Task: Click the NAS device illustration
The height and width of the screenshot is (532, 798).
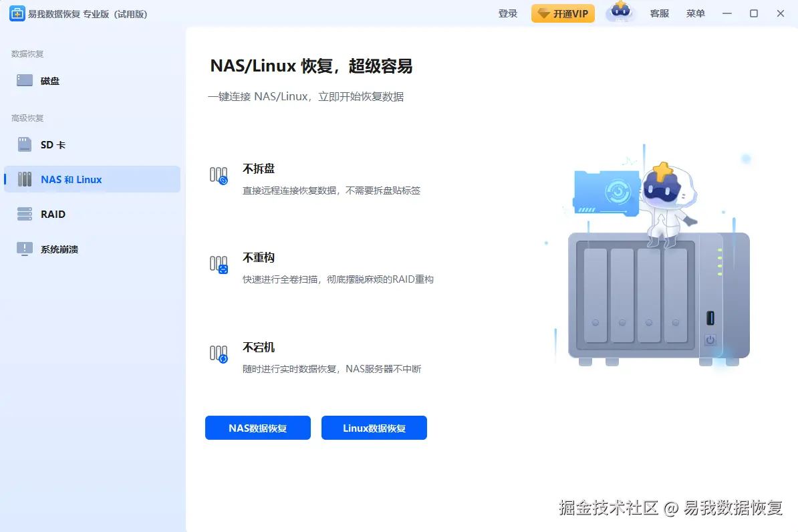Action: click(x=658, y=298)
